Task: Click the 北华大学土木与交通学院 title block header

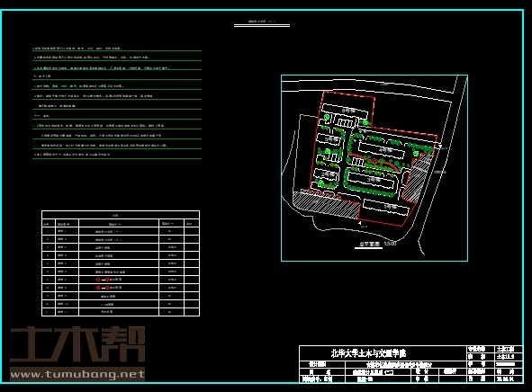Action: point(368,353)
